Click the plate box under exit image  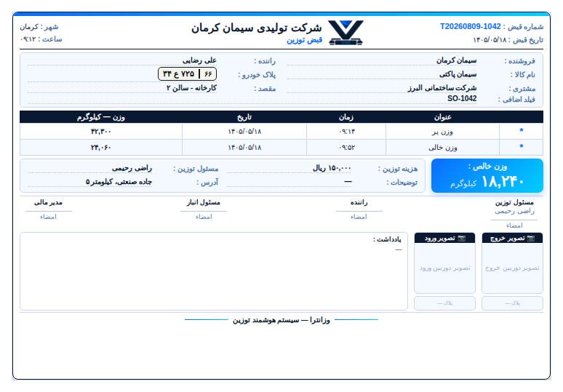click(x=512, y=303)
